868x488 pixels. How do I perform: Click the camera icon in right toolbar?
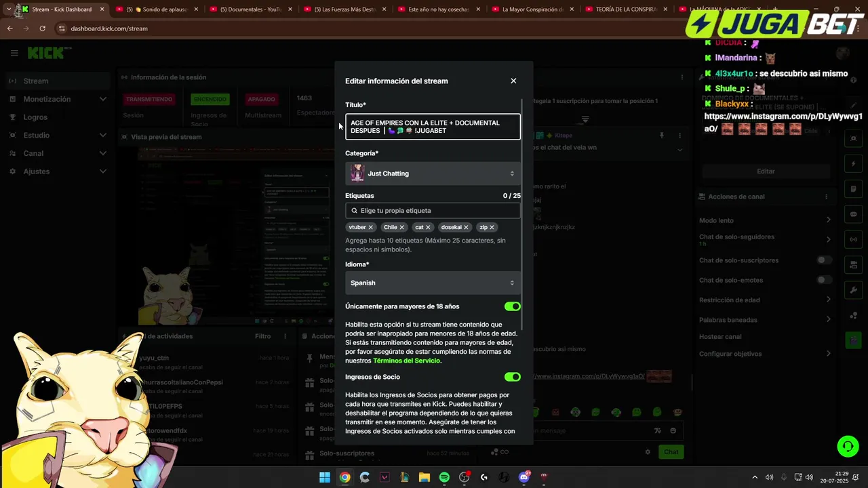click(x=854, y=264)
